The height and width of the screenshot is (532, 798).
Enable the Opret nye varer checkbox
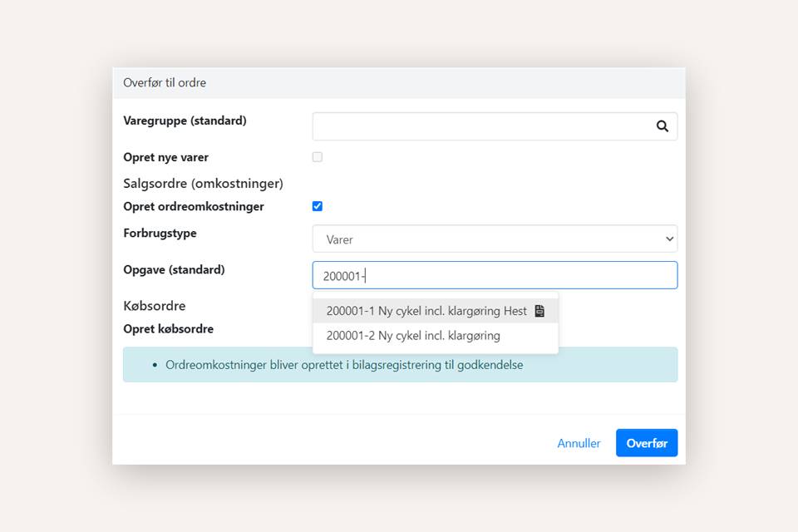tap(318, 157)
